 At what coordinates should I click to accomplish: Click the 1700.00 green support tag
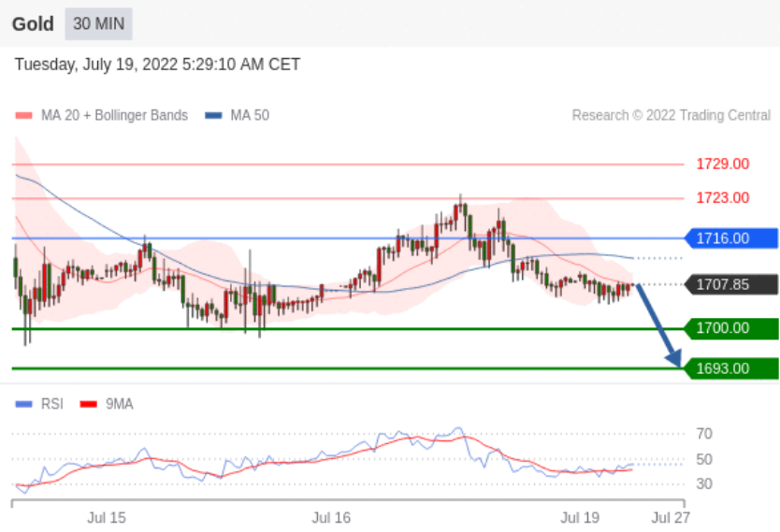pos(731,328)
